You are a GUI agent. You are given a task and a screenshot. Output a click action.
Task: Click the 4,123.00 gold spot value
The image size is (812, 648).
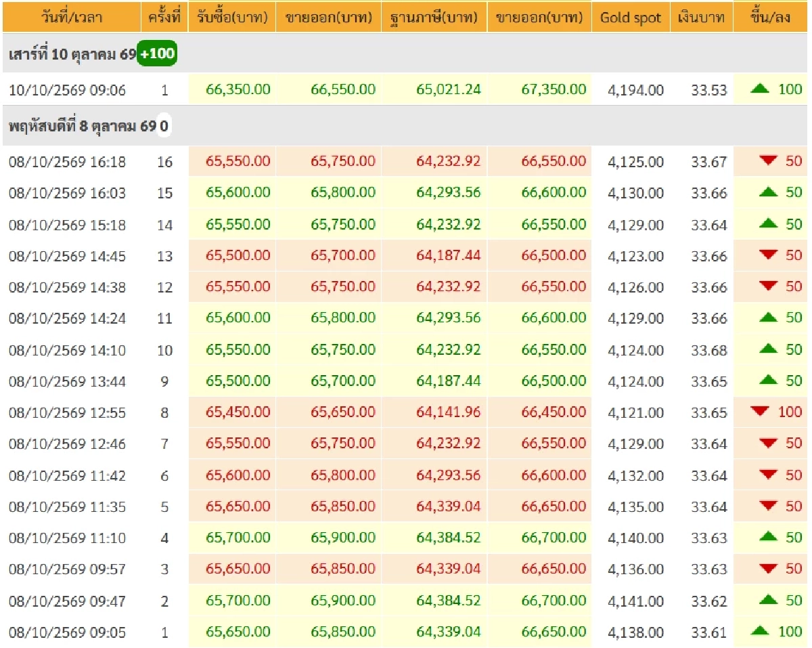[635, 256]
